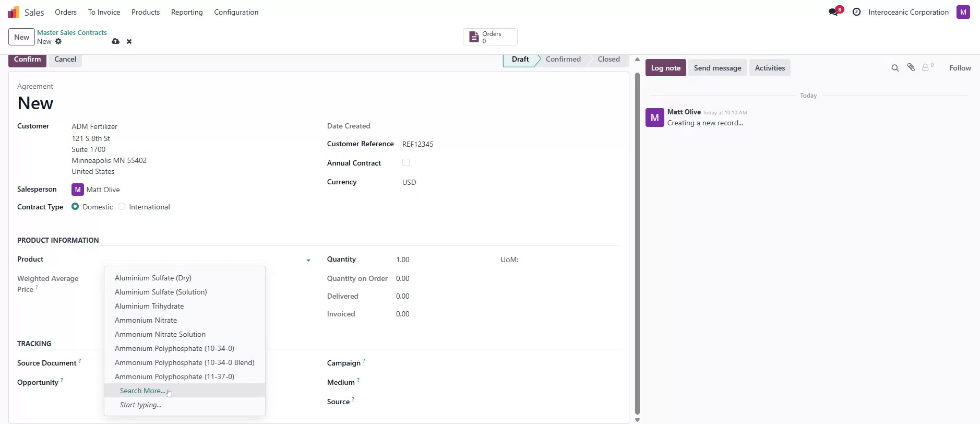This screenshot has width=980, height=424.
Task: Select Domestic contract type
Action: point(75,207)
